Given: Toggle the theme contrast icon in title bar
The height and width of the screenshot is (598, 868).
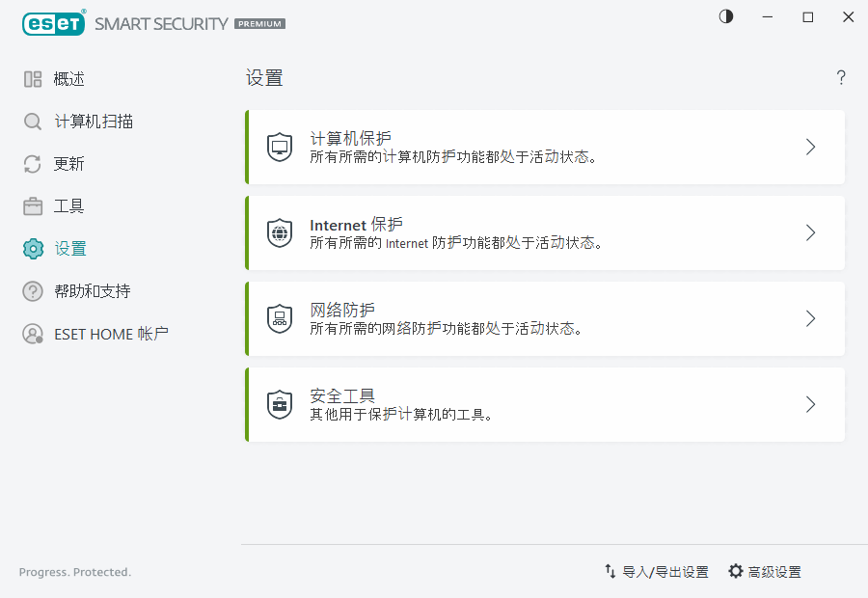Looking at the screenshot, I should pyautogui.click(x=725, y=16).
